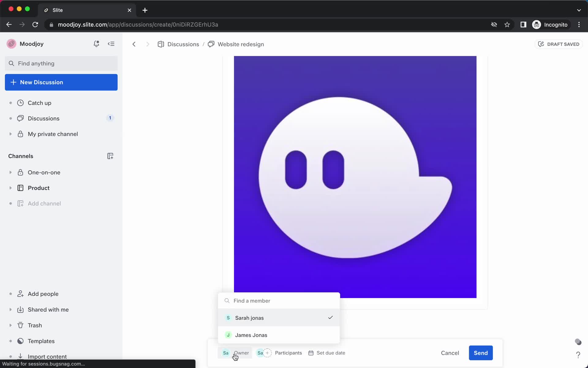Click Set due date
588x368 pixels.
[326, 353]
